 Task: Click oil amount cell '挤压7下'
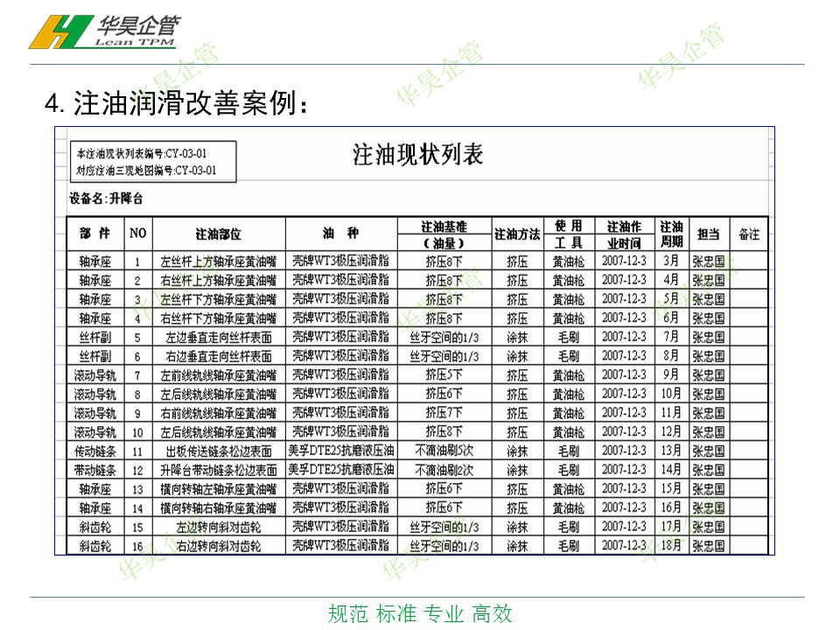tap(444, 413)
